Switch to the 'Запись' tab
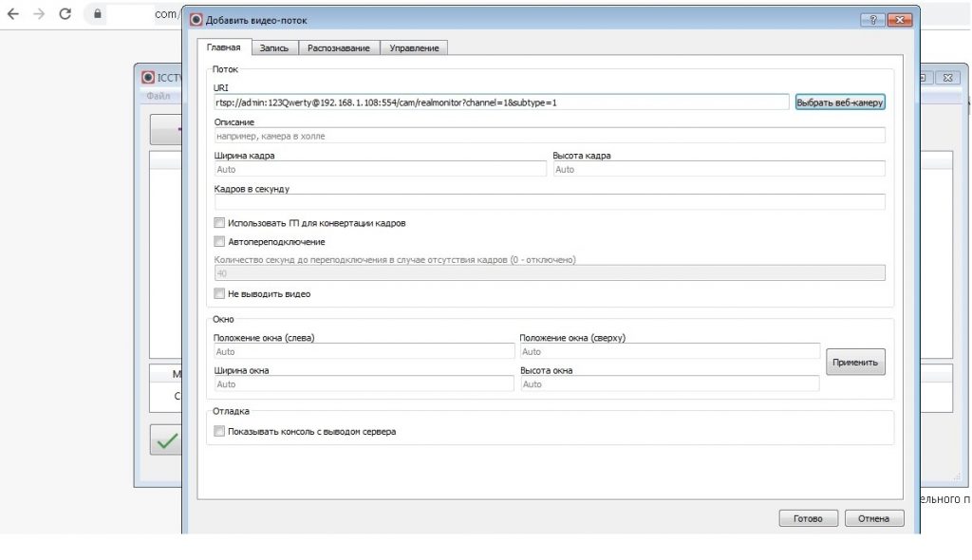Image resolution: width=972 pixels, height=560 pixels. (x=274, y=48)
